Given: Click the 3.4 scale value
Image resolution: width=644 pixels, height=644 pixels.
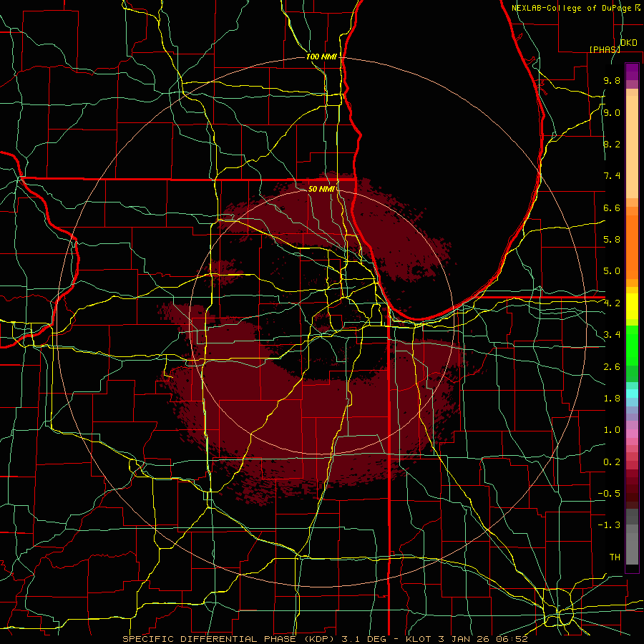Looking at the screenshot, I should (x=612, y=335).
